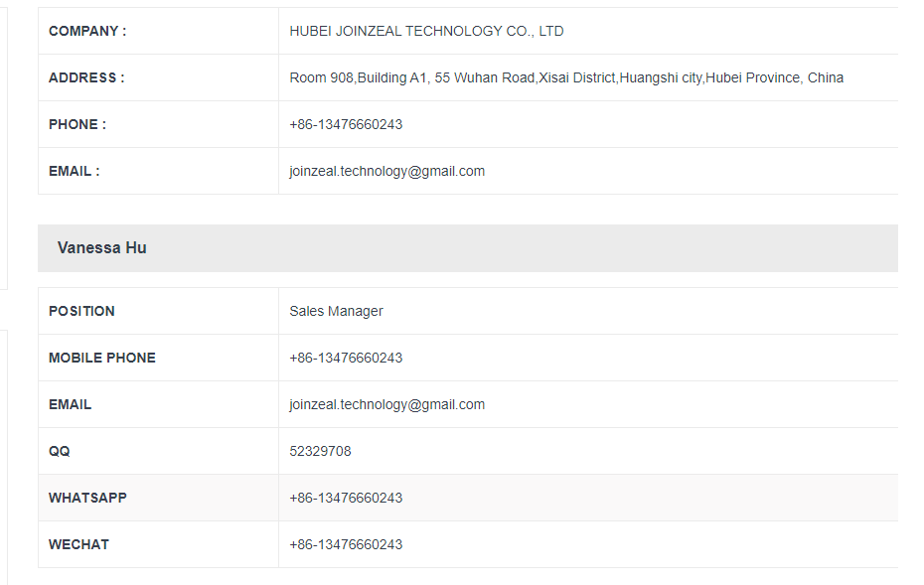Click Vanessa Hu's email address

387,404
